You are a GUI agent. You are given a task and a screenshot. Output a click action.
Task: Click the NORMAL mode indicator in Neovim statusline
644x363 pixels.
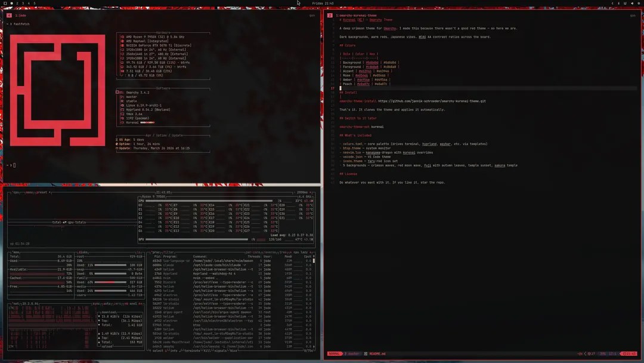point(334,353)
